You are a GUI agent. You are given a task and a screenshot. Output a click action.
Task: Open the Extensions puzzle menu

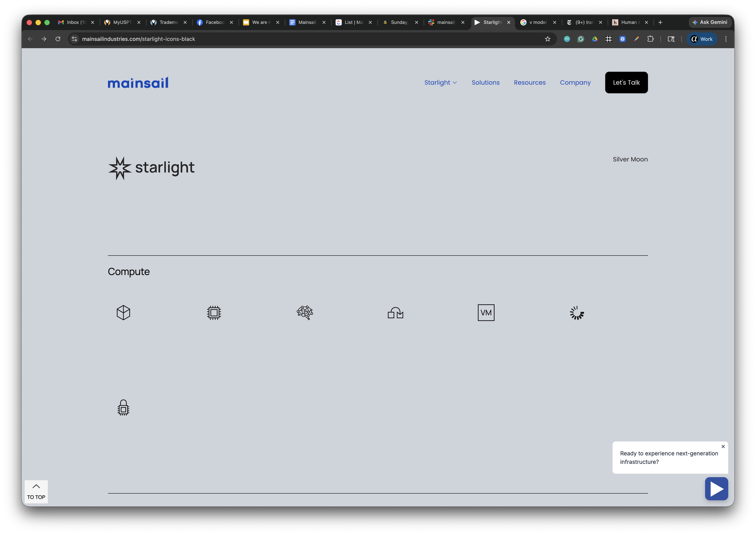coord(650,39)
